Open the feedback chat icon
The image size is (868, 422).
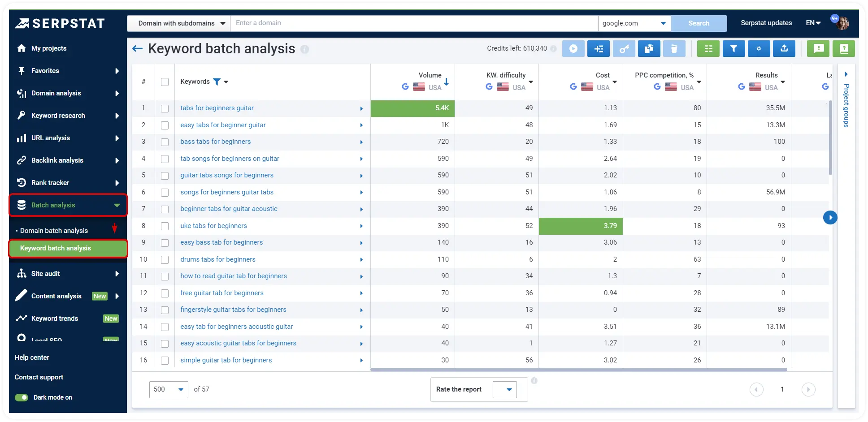point(818,48)
